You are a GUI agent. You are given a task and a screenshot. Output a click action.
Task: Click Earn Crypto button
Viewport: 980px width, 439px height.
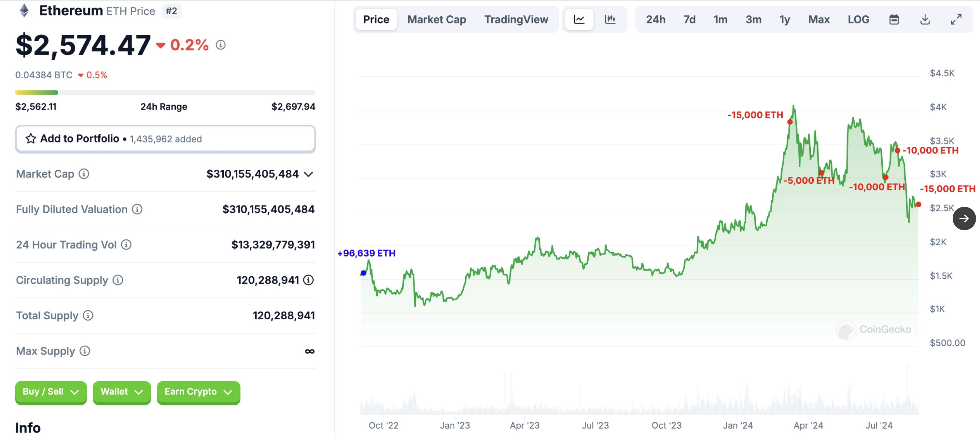(x=197, y=392)
